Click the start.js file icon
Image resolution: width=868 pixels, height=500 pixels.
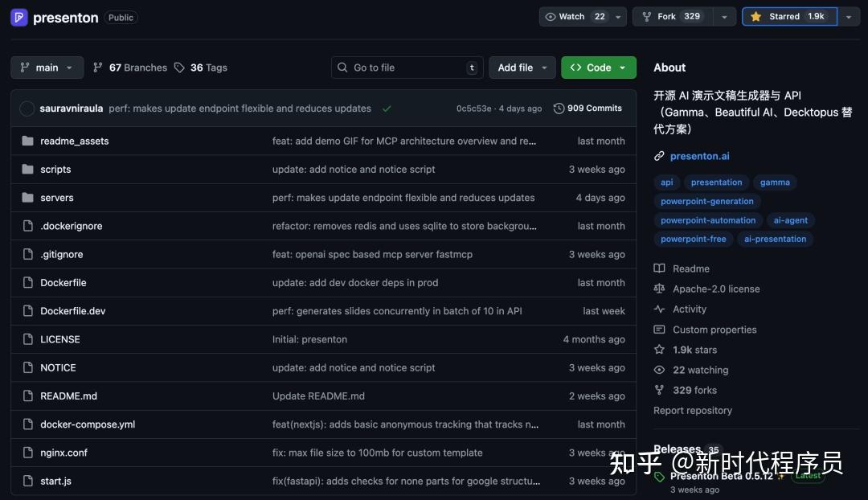pyautogui.click(x=27, y=481)
